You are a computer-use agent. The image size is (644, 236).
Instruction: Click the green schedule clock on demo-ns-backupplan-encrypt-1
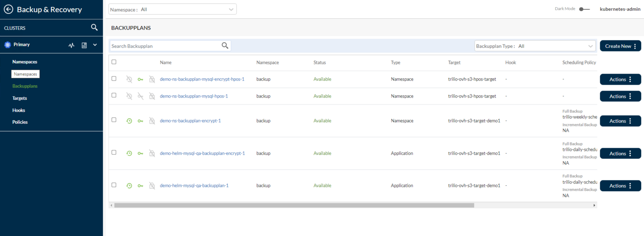pos(129,121)
